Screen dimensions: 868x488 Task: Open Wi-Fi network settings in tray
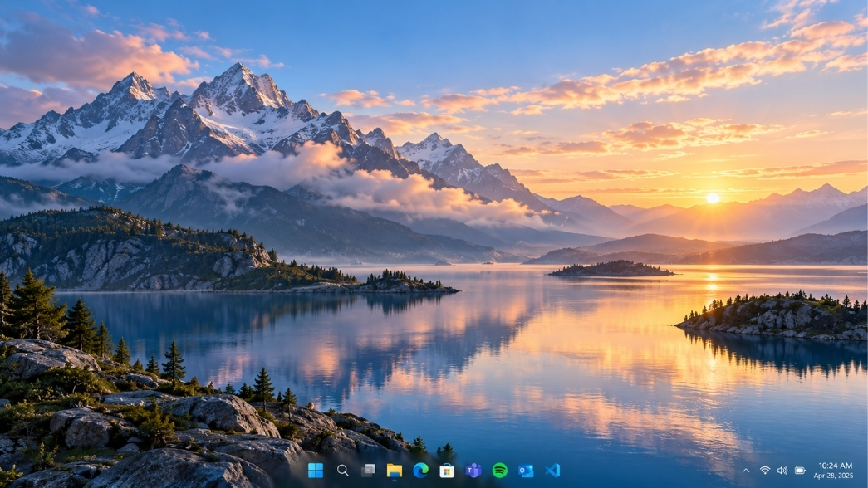tap(764, 471)
